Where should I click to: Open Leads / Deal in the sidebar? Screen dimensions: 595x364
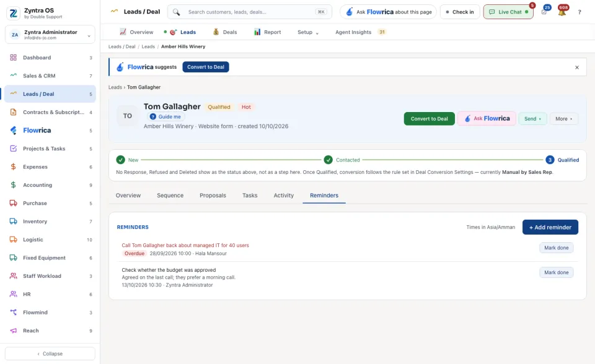click(50, 94)
